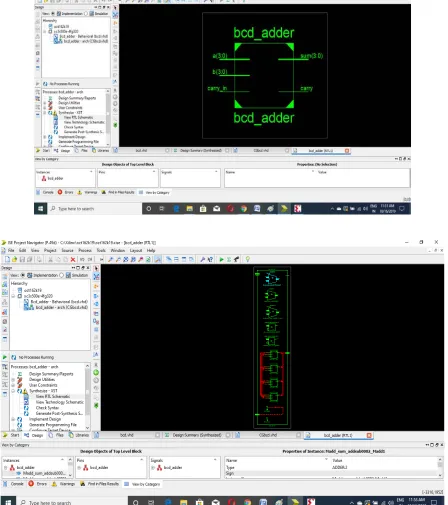Switch to the Files tab in the lower window
448x505 pixels.
click(x=57, y=435)
